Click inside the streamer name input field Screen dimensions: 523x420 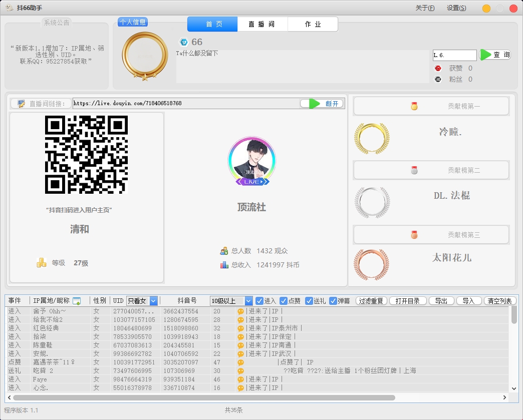pyautogui.click(x=454, y=55)
